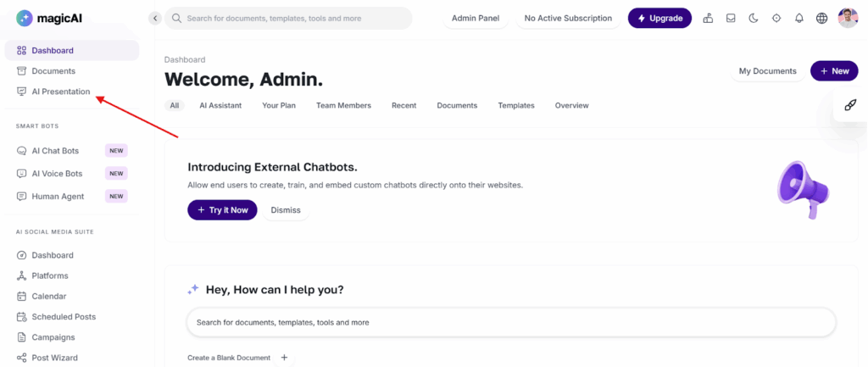This screenshot has width=868, height=367.
Task: Toggle dark mode with the moon icon
Action: click(754, 19)
